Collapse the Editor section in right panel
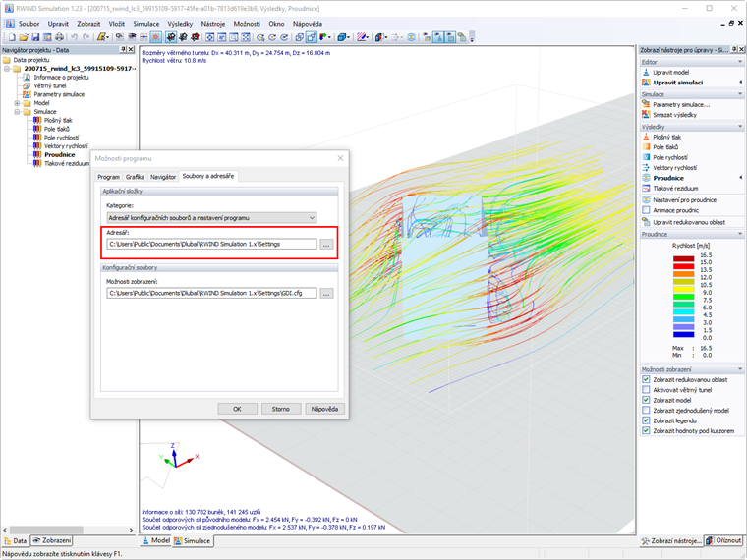Viewport: 747px width, 560px height. (x=740, y=62)
